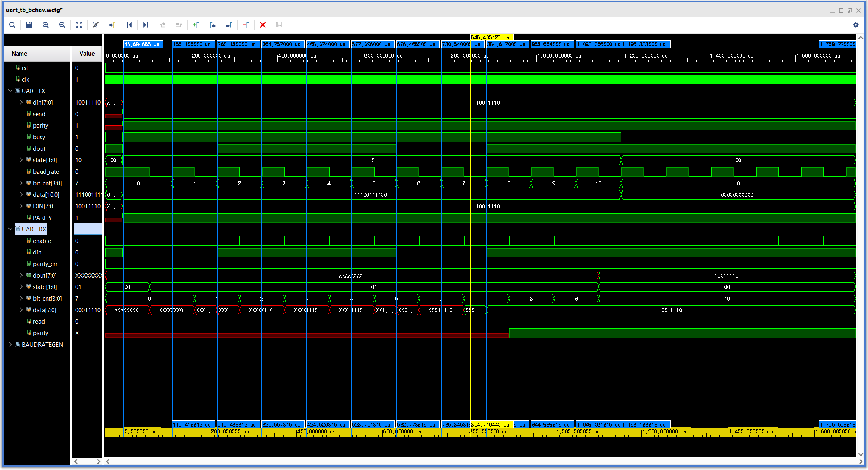
Task: Go to time zero with toolbar button
Action: [x=129, y=25]
